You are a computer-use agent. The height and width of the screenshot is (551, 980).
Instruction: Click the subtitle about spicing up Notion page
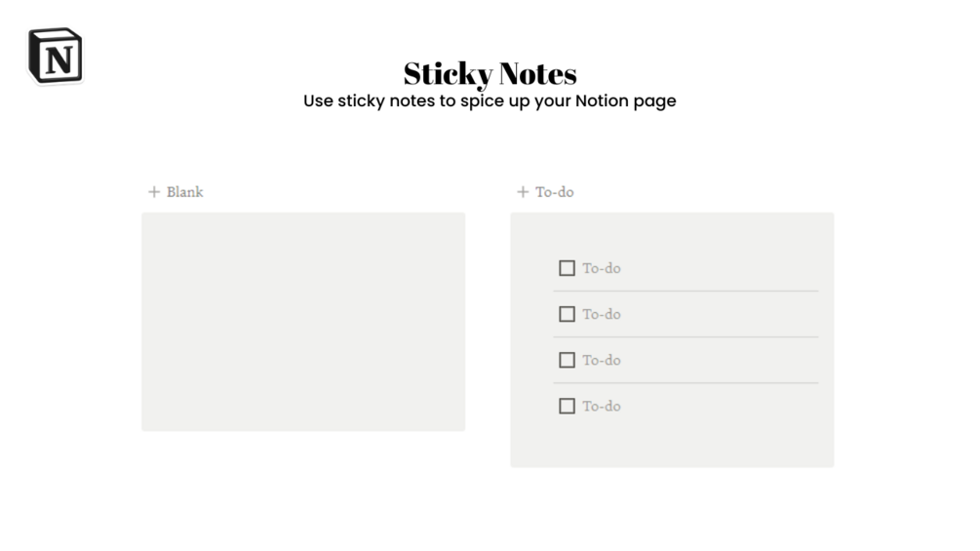[490, 100]
